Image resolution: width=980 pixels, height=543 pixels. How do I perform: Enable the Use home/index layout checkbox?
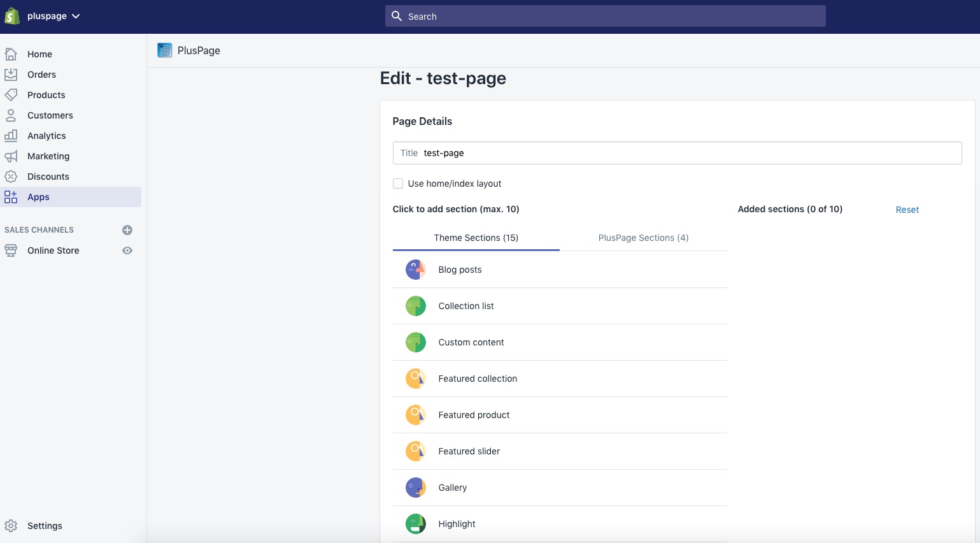398,184
